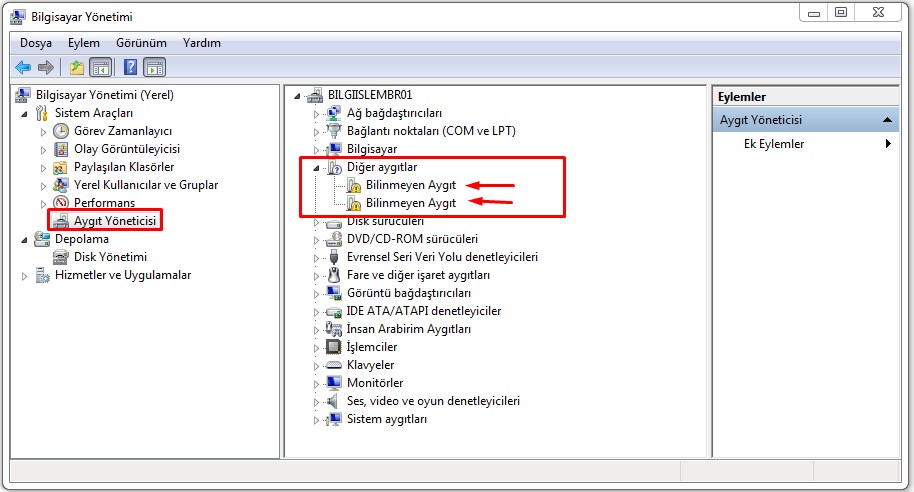Open the Yardım menu
This screenshot has width=914, height=492.
tap(202, 43)
